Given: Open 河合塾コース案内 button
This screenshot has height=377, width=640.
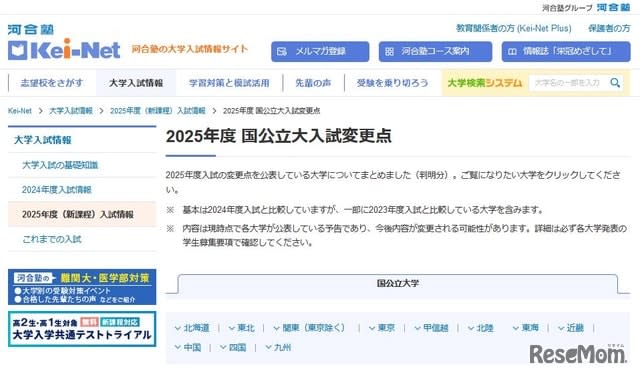Looking at the screenshot, I should coord(435,51).
